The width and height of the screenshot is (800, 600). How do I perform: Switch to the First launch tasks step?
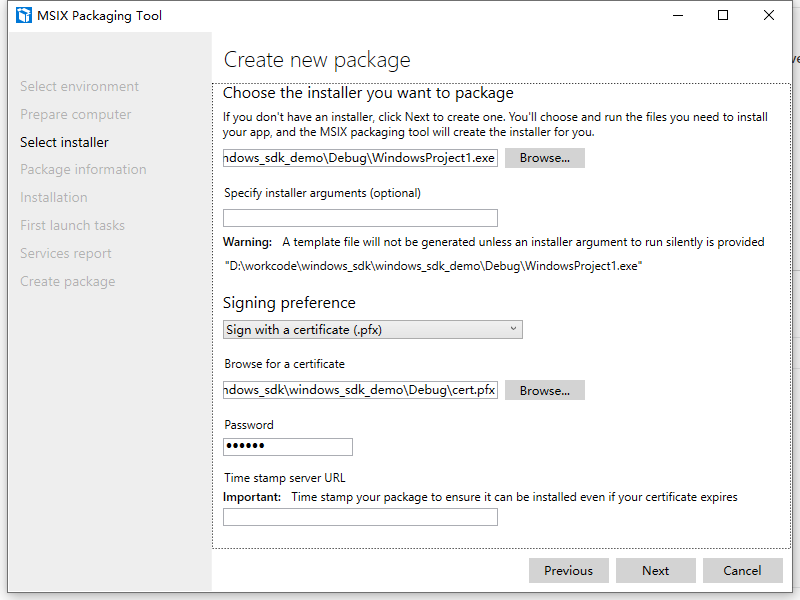pyautogui.click(x=72, y=226)
